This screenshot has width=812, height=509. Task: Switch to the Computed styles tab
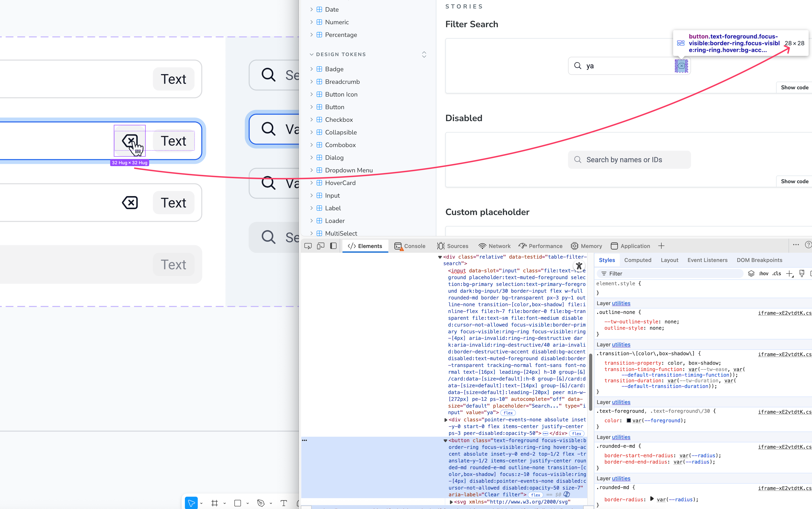pyautogui.click(x=637, y=260)
